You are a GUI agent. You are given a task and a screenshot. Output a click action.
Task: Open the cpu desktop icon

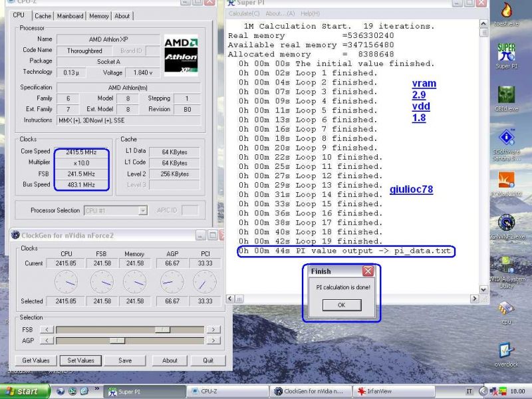click(507, 309)
